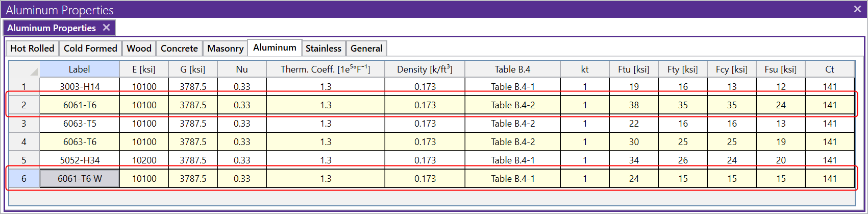Click the Ftu value 30 for 6063-T6
Image resolution: width=868 pixels, height=214 pixels.
point(634,142)
